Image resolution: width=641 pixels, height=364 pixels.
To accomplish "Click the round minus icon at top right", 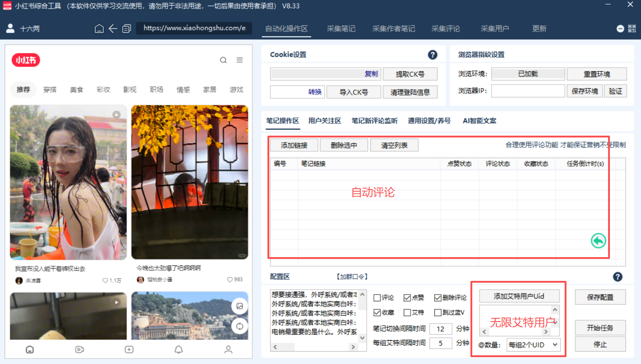I will (x=620, y=28).
